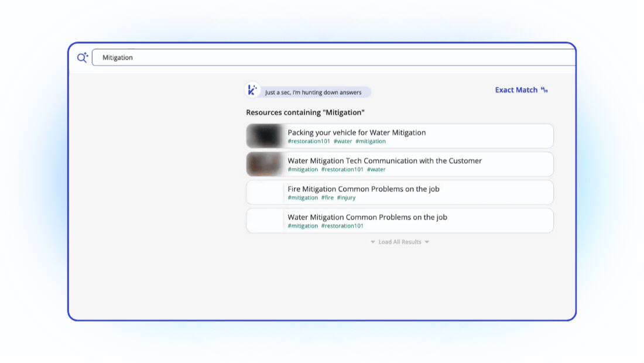The width and height of the screenshot is (644, 363).
Task: Click the K assistant avatar icon
Action: point(252,90)
